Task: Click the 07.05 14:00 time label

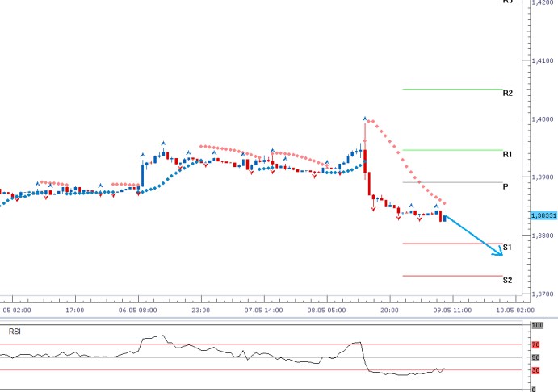Action: 264,311
